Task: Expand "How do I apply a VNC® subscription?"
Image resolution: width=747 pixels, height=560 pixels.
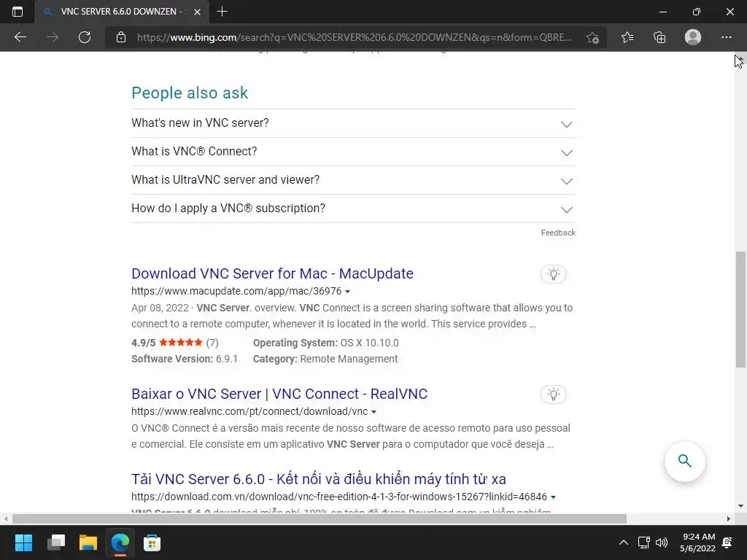Action: [x=353, y=209]
